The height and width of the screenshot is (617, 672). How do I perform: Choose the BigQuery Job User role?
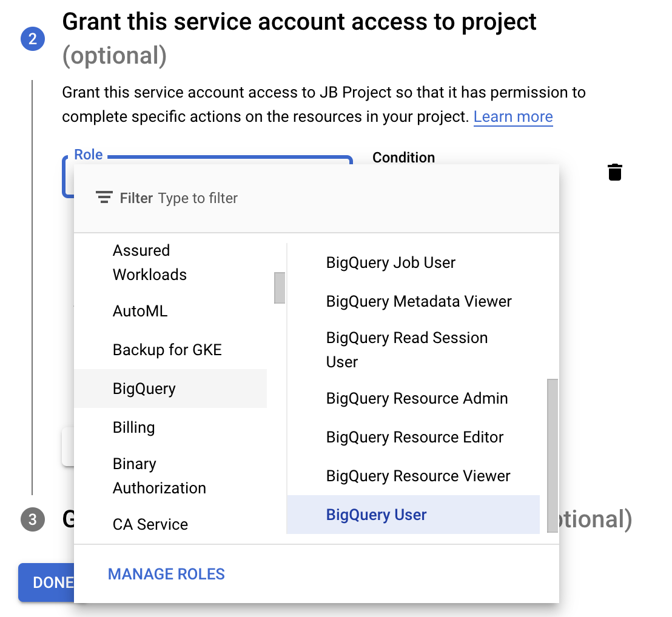(x=391, y=262)
